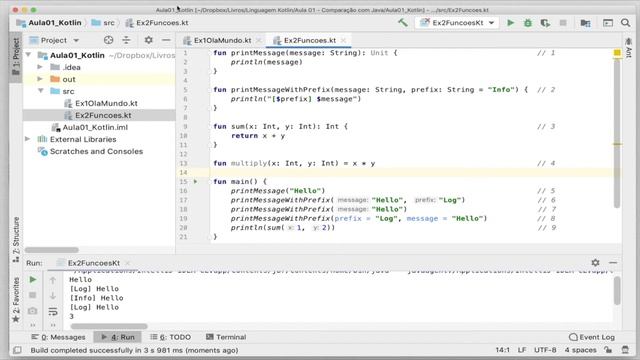The width and height of the screenshot is (640, 360).
Task: Start debugging with the bug icon
Action: click(528, 23)
